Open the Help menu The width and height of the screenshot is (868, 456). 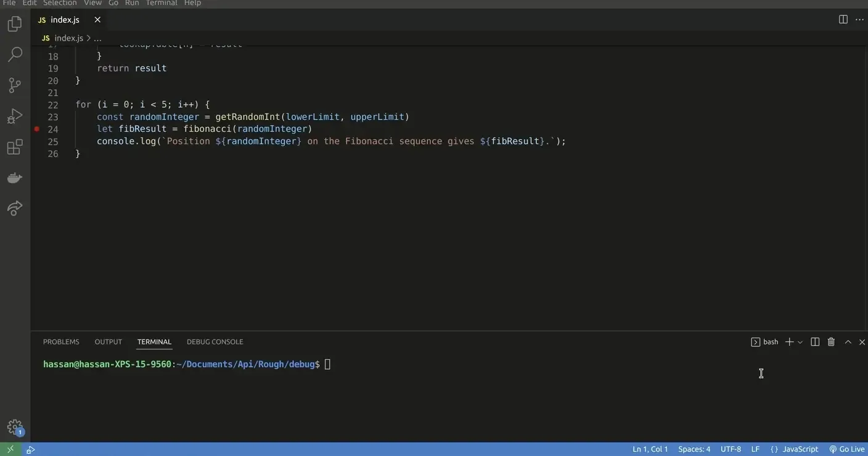click(192, 3)
